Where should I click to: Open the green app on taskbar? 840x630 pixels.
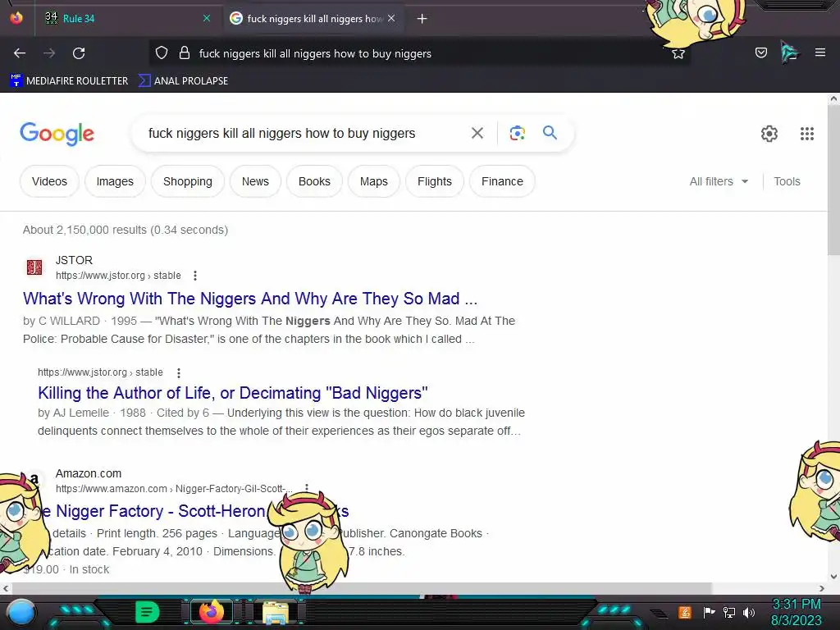pyautogui.click(x=148, y=611)
